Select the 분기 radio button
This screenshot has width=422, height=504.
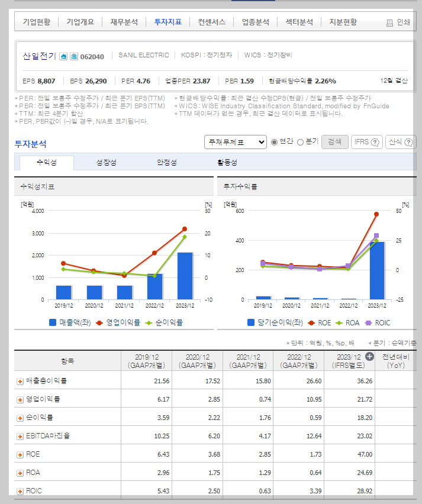(300, 142)
